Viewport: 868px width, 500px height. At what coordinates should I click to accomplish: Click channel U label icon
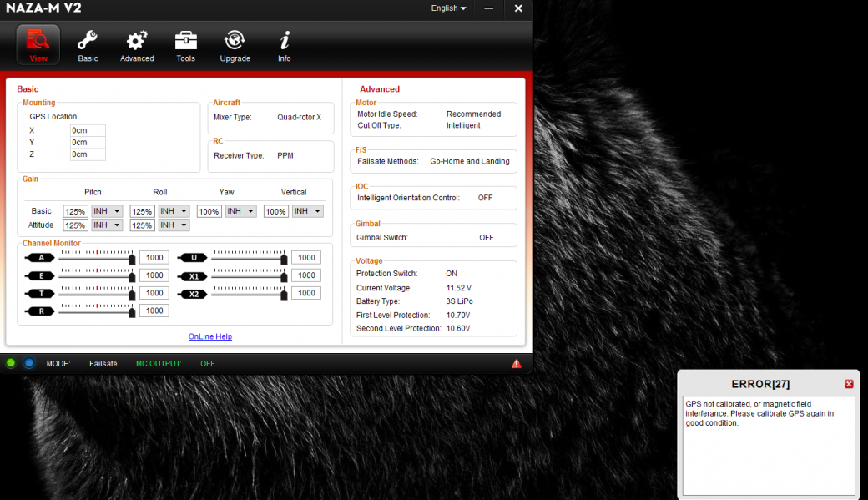192,257
